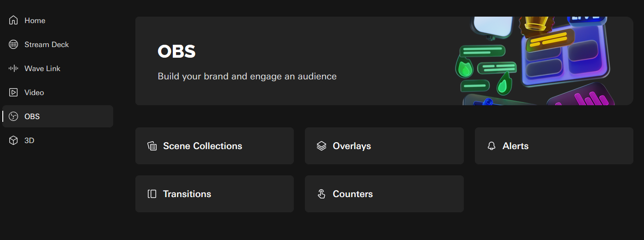Open the Counters category text label
The image size is (644, 240).
click(x=352, y=194)
